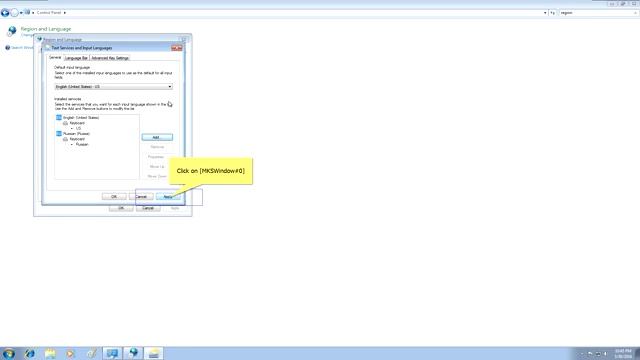Click the taskbar clock
Screen dimensions: 640x360
[x=623, y=353]
